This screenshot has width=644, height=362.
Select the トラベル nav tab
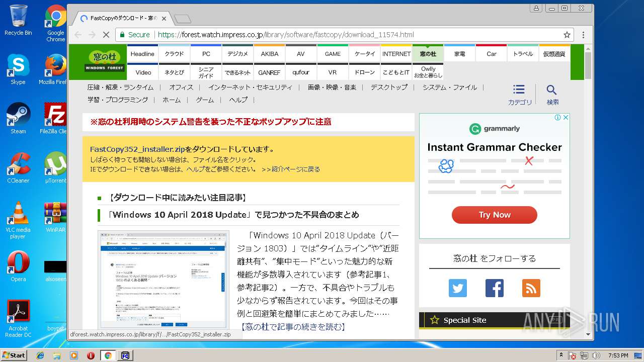click(523, 54)
